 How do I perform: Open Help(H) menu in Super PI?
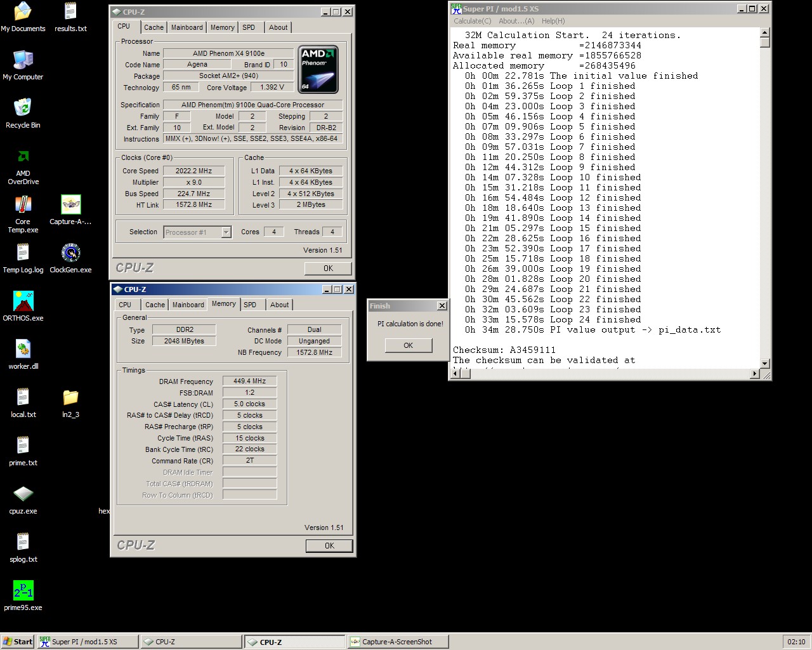click(553, 21)
